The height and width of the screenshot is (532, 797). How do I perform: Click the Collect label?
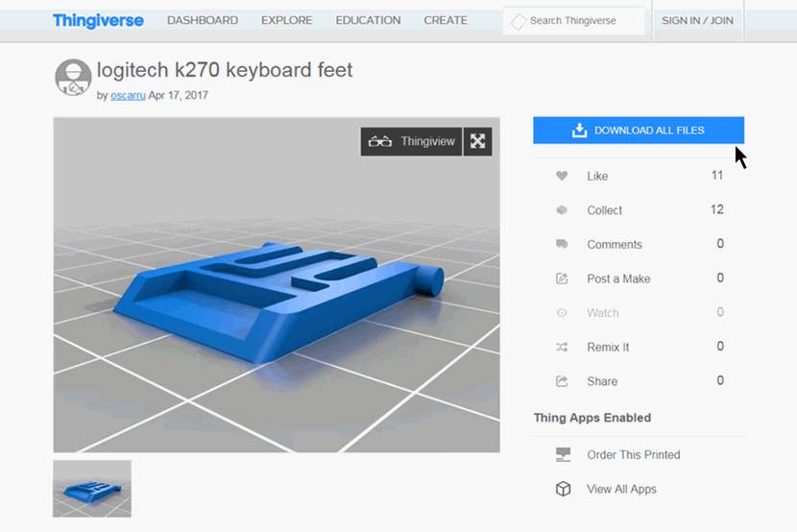coord(604,210)
